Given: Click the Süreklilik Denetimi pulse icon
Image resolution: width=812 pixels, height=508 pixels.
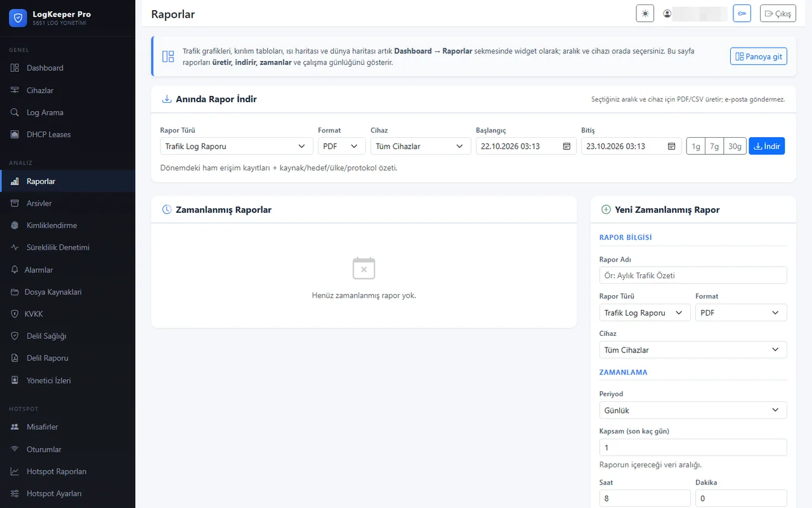Looking at the screenshot, I should pyautogui.click(x=15, y=247).
